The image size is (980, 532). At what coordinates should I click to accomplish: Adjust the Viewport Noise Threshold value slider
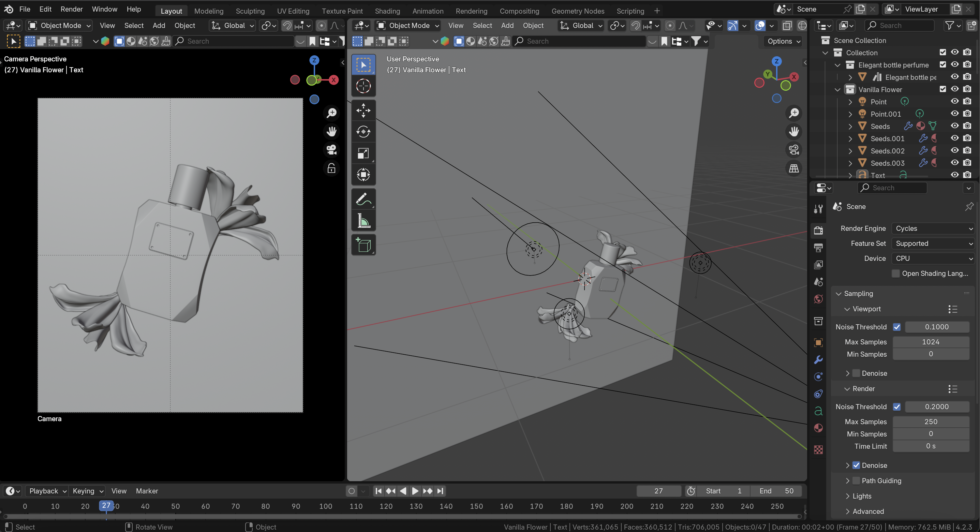pos(937,326)
